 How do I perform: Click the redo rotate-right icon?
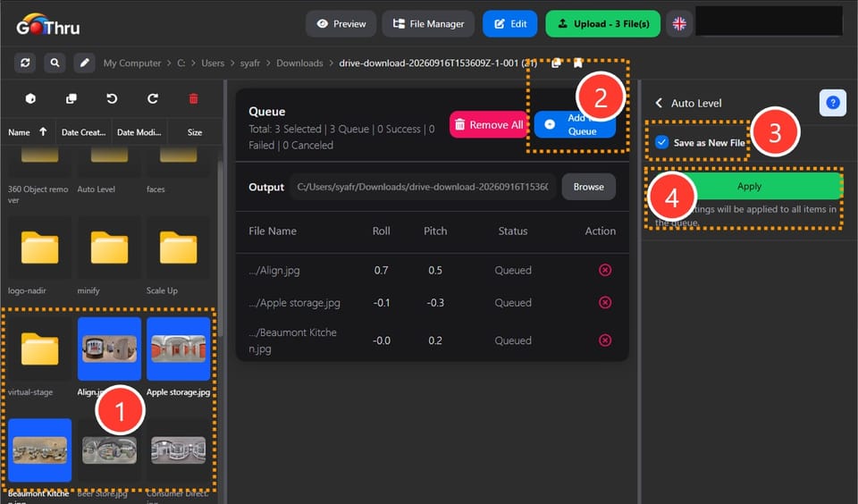[153, 98]
